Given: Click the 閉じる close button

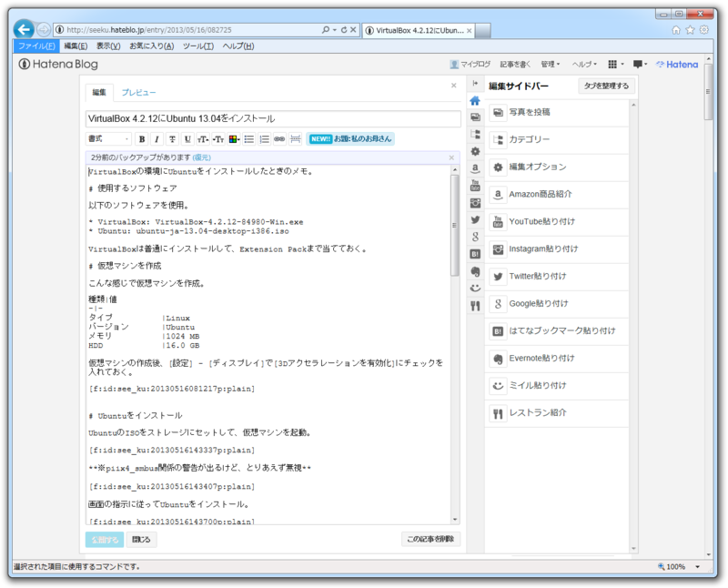Looking at the screenshot, I should (x=141, y=540).
